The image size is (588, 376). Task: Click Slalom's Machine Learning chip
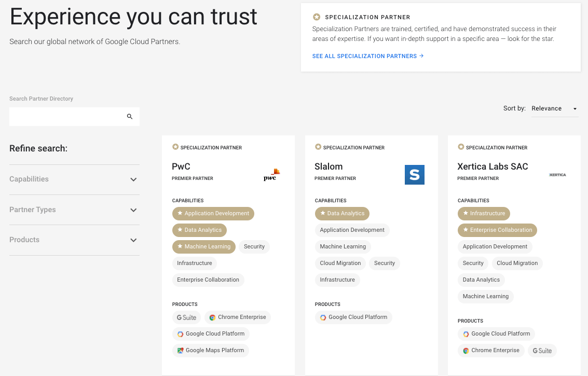point(343,247)
